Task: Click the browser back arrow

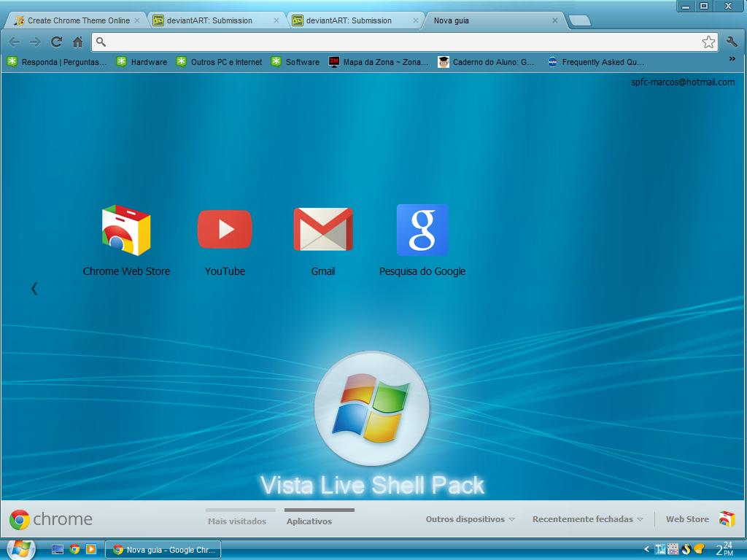Action: tap(15, 42)
